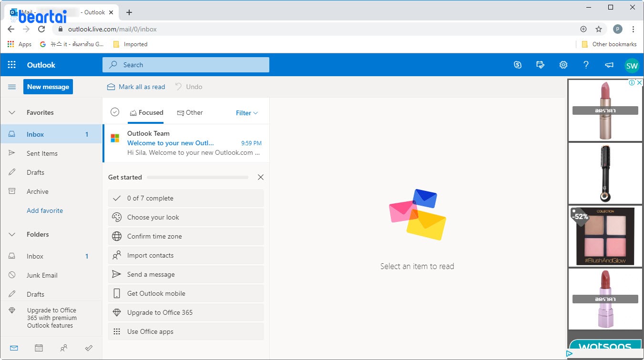This screenshot has width=644, height=360.
Task: Toggle the hamburger navigation pane button
Action: point(12,87)
